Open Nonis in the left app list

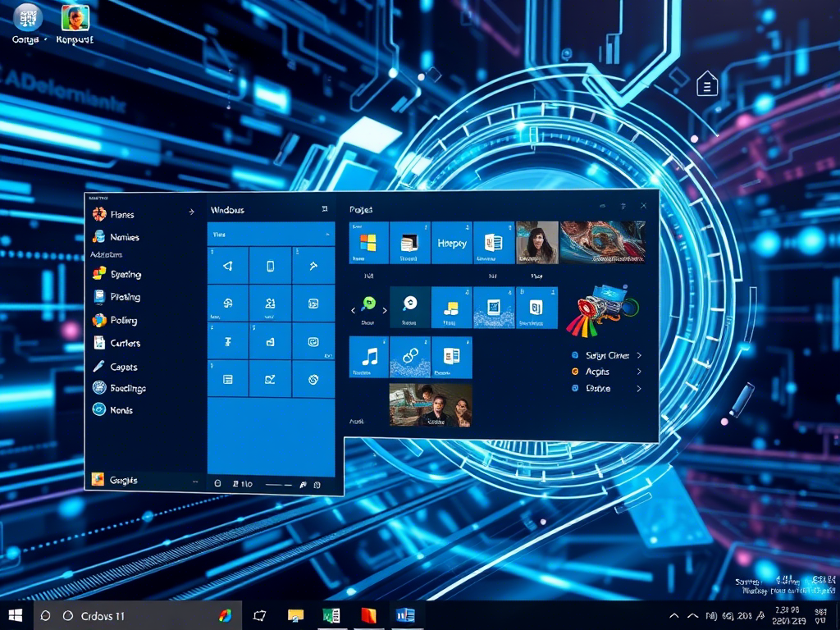(x=121, y=410)
